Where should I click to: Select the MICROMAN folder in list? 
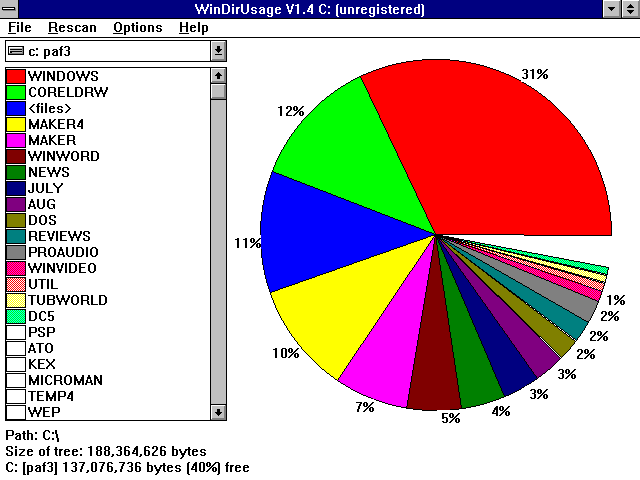(x=65, y=380)
